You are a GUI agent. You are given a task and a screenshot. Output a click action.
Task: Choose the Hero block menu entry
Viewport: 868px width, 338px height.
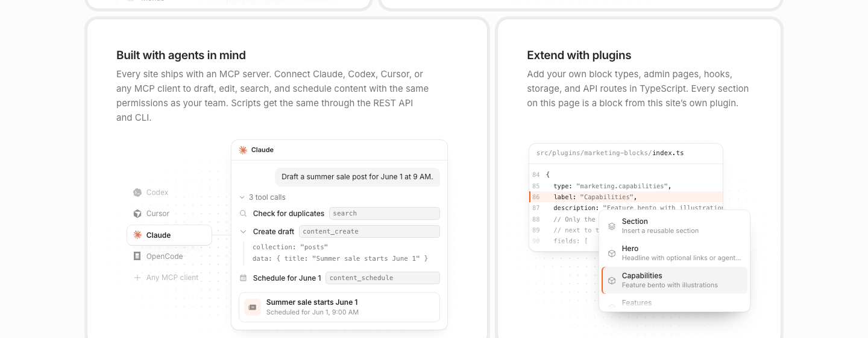[675, 253]
